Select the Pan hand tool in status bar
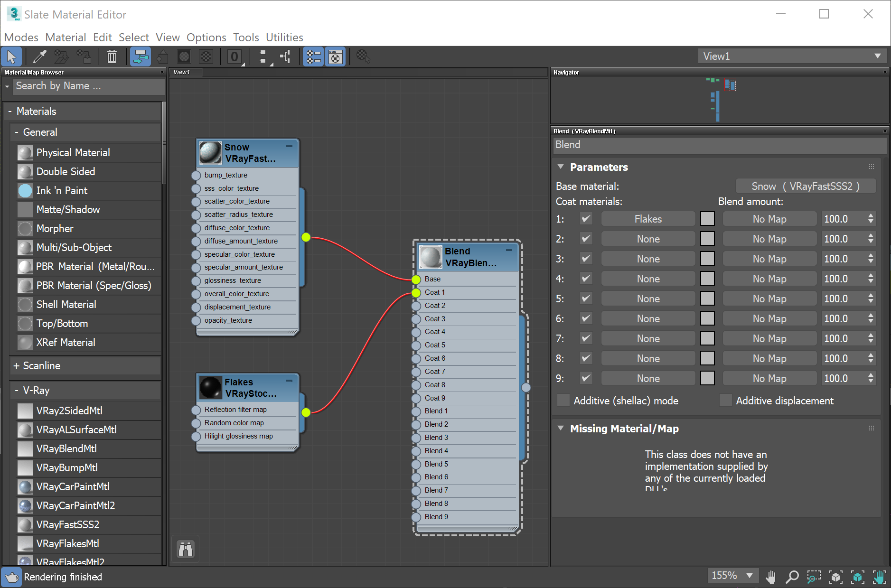 coord(771,577)
